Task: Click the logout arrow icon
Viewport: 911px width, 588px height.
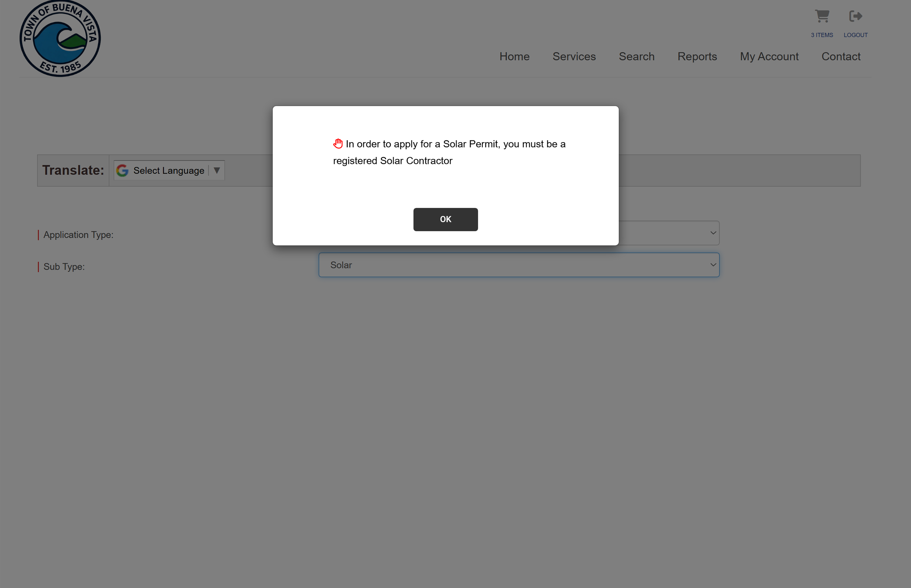Action: click(x=855, y=16)
